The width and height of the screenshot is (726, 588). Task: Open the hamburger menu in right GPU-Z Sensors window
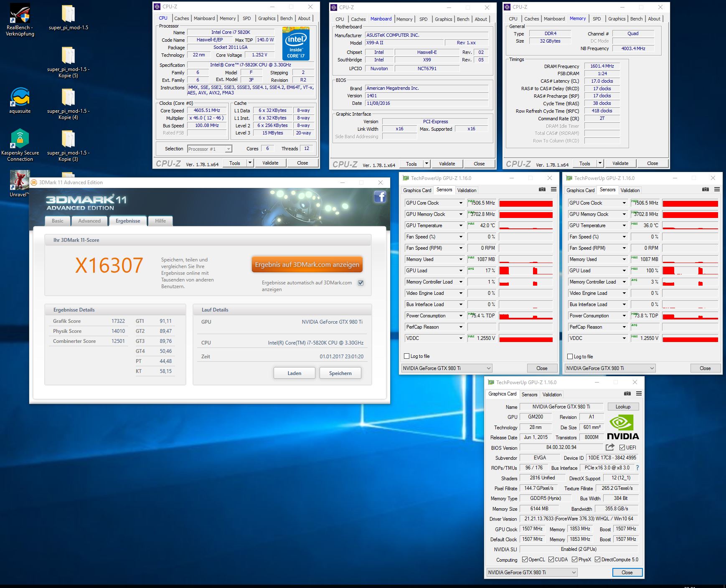tap(717, 189)
